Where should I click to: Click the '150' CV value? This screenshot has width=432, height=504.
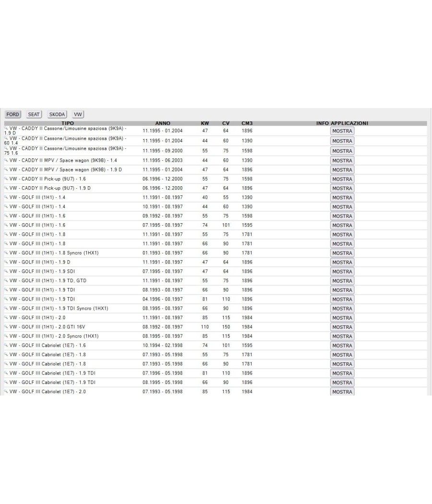226,327
